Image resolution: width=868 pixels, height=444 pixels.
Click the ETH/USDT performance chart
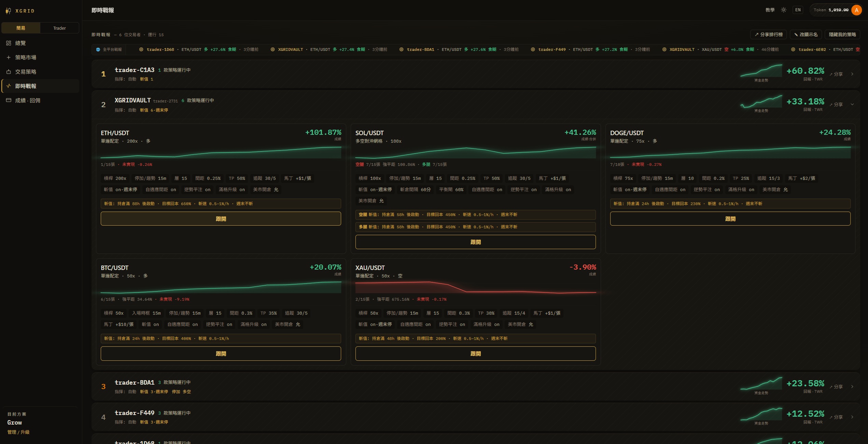coord(221,152)
